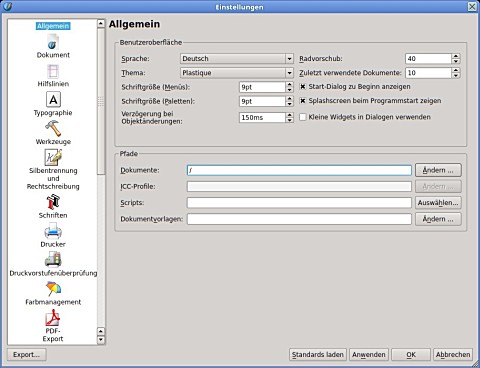
Task: Click the Standards laden button
Action: pos(318,355)
